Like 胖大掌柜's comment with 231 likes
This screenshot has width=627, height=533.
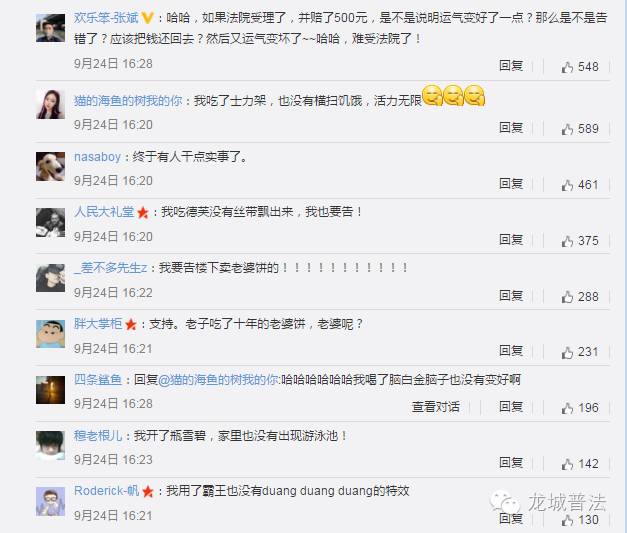click(x=567, y=353)
